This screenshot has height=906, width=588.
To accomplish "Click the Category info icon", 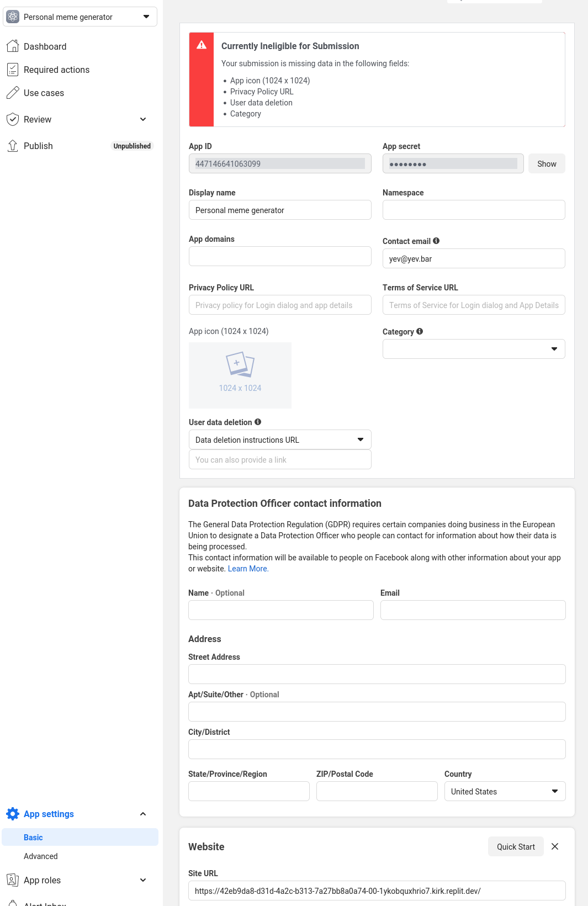I will 420,331.
